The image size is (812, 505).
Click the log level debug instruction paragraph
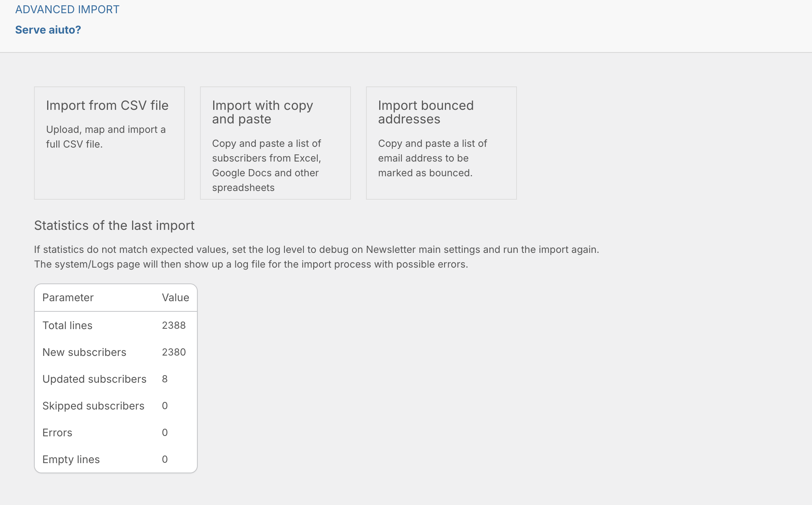[x=317, y=257]
